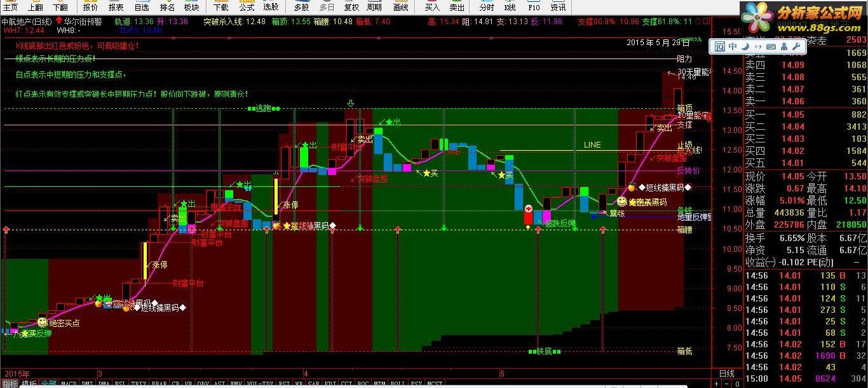Select the 卖一 14.06 order book row
868x388 pixels.
click(806, 101)
